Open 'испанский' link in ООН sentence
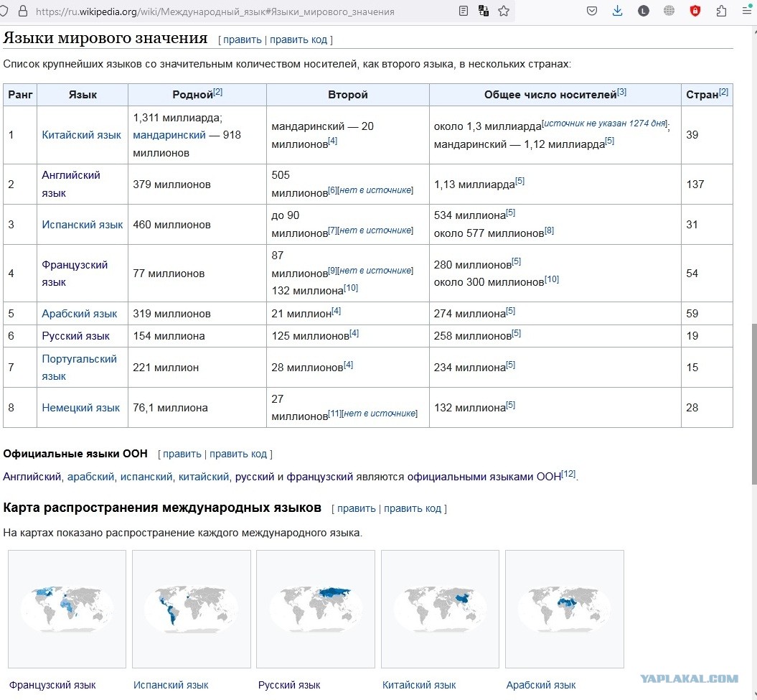 tap(146, 477)
